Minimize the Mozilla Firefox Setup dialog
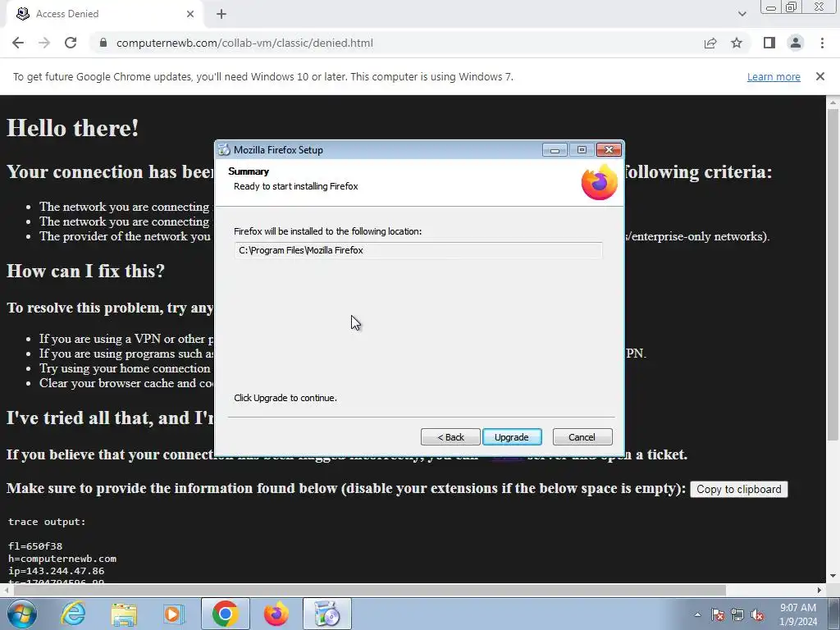The width and height of the screenshot is (840, 630). tap(555, 150)
